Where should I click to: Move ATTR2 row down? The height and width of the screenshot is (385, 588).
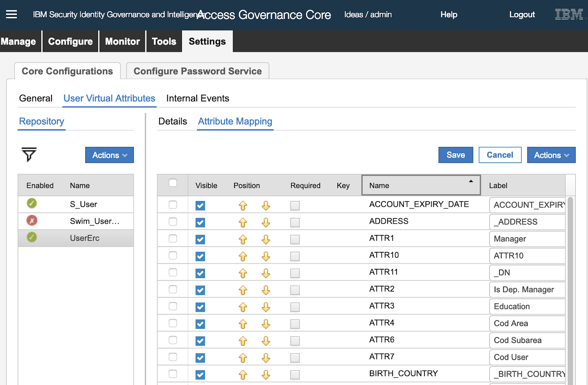[266, 290]
